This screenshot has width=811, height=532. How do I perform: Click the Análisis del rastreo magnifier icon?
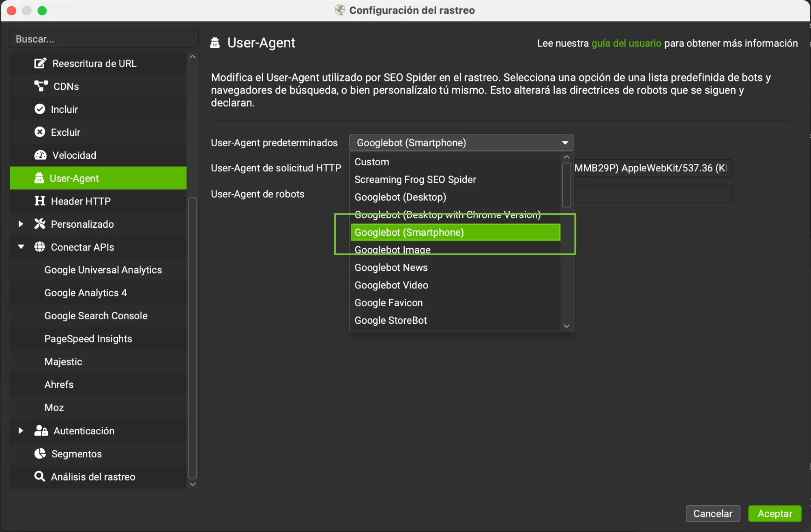click(39, 476)
